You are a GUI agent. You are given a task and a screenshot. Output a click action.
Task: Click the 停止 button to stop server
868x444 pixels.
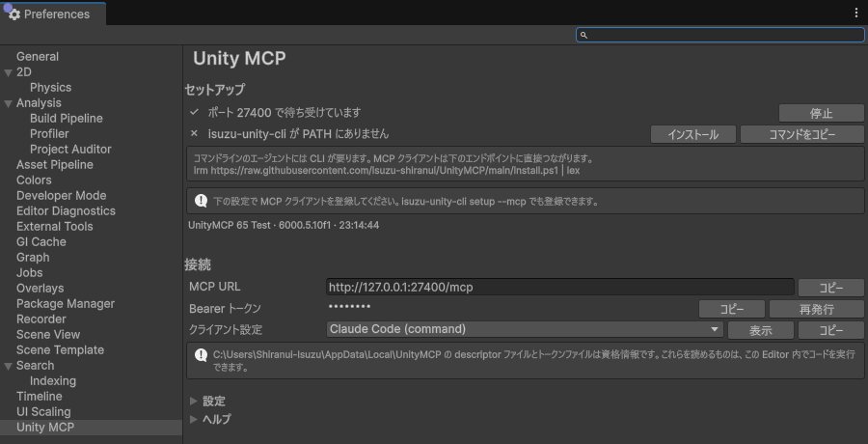pyautogui.click(x=822, y=113)
